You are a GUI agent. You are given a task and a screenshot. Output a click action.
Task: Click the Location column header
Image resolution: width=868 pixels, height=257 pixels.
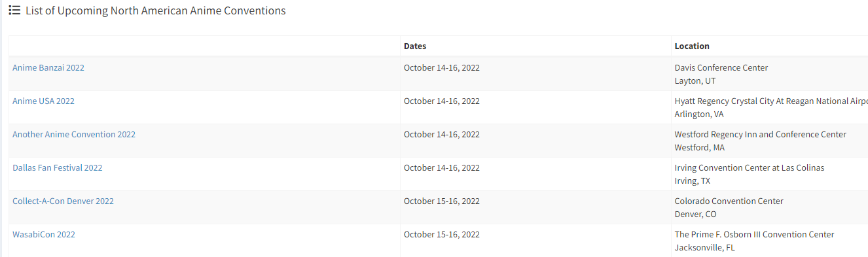(692, 46)
